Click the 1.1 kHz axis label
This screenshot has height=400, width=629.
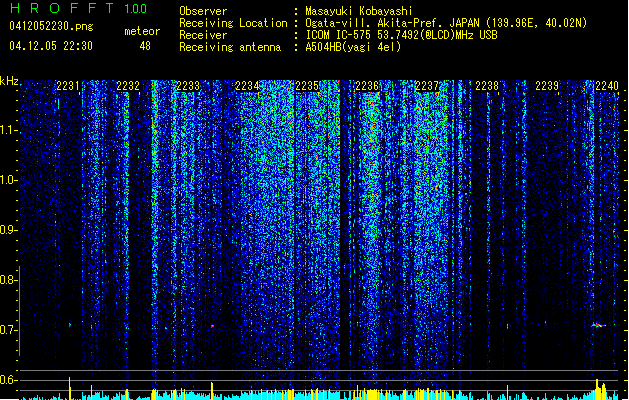point(8,130)
